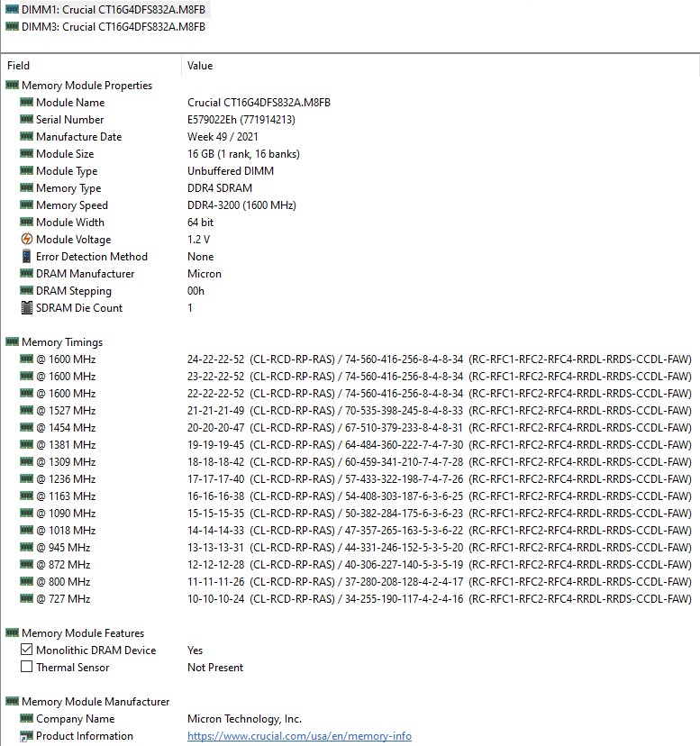Click the Memory Type row icon
Screen dimensions: 700x746
[x=27, y=187]
